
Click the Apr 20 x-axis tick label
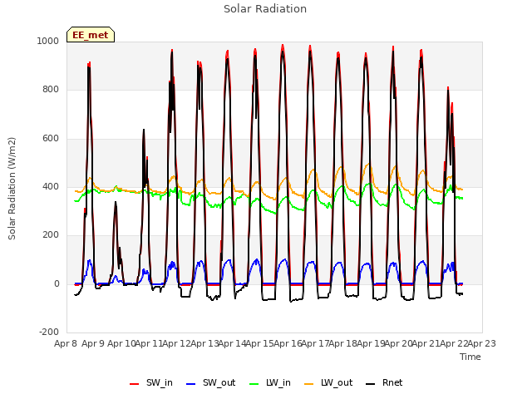(399, 343)
